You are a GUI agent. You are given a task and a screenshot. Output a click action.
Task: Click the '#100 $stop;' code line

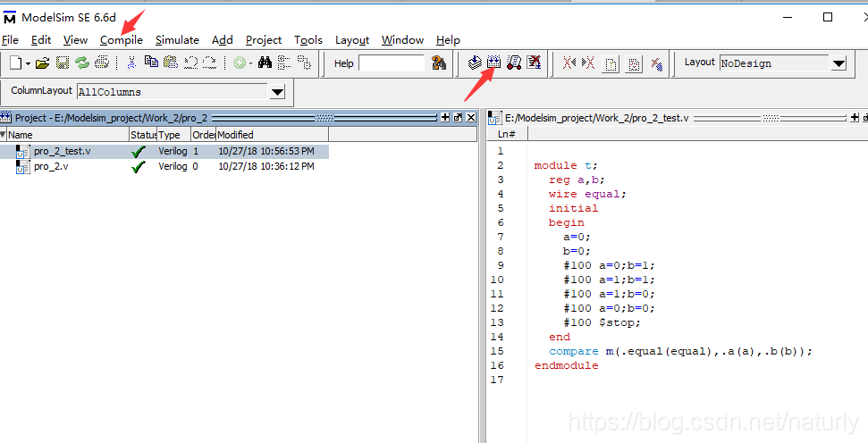pyautogui.click(x=602, y=322)
